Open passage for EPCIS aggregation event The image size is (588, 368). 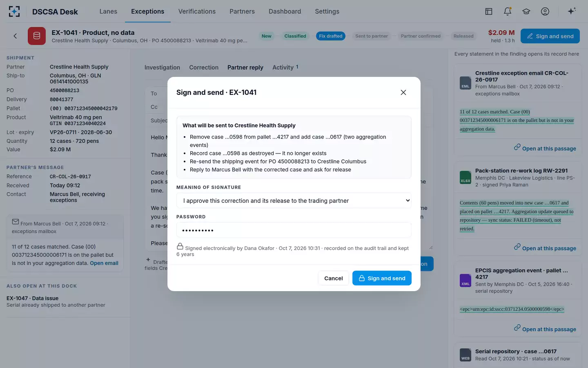point(545,329)
